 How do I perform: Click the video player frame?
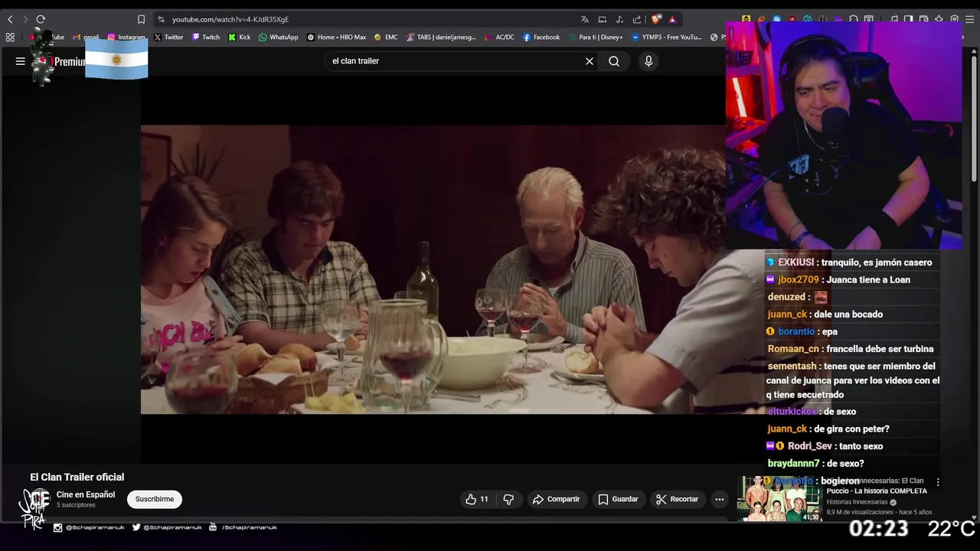click(433, 269)
